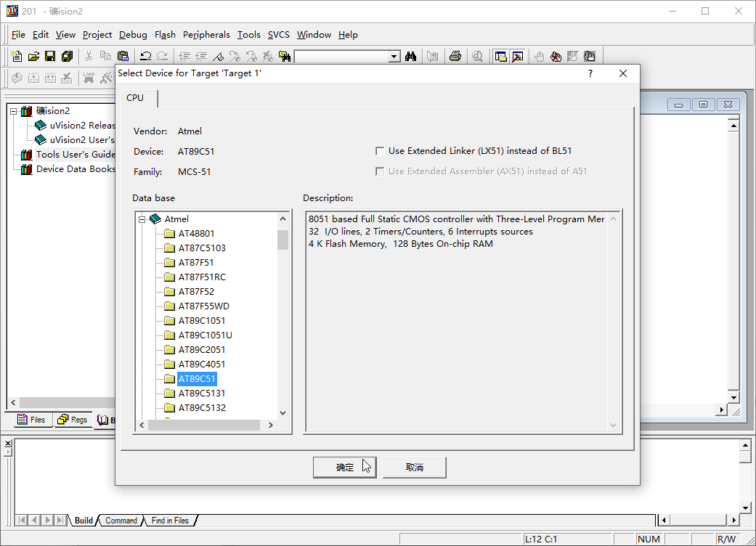Redo using the toolbar arrow icon

pyautogui.click(x=163, y=57)
